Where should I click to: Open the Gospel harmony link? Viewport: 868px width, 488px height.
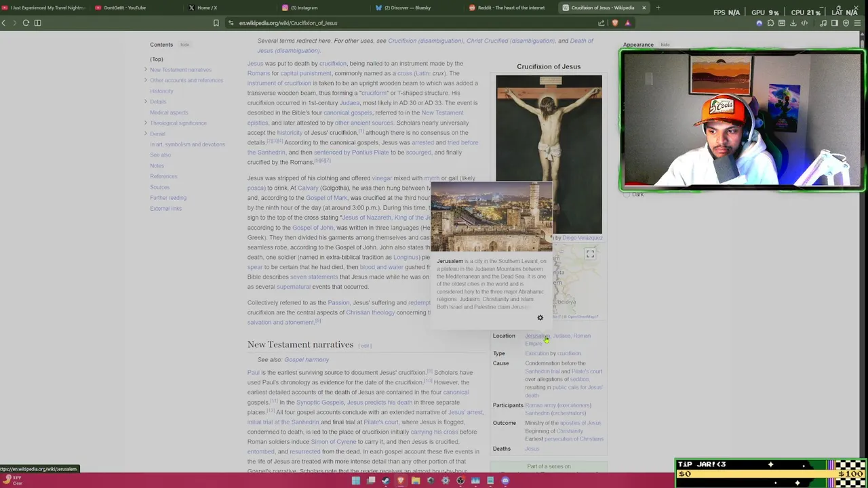pos(306,360)
